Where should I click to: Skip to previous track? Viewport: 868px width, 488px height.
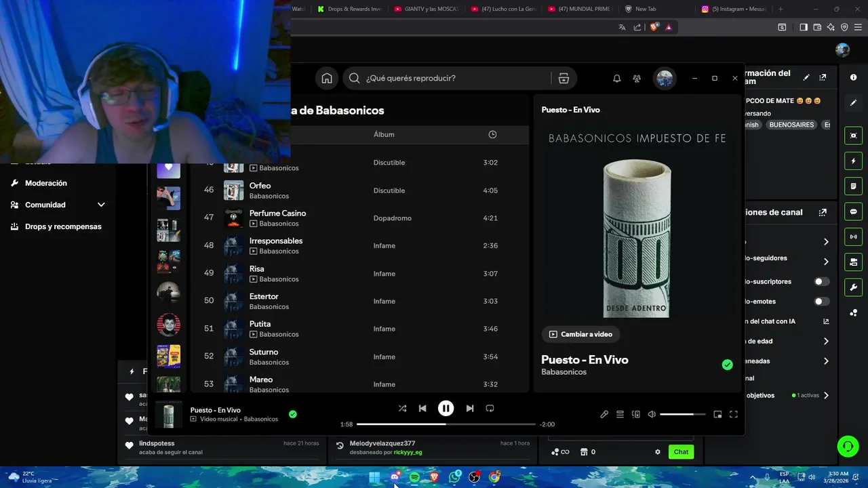(x=422, y=408)
